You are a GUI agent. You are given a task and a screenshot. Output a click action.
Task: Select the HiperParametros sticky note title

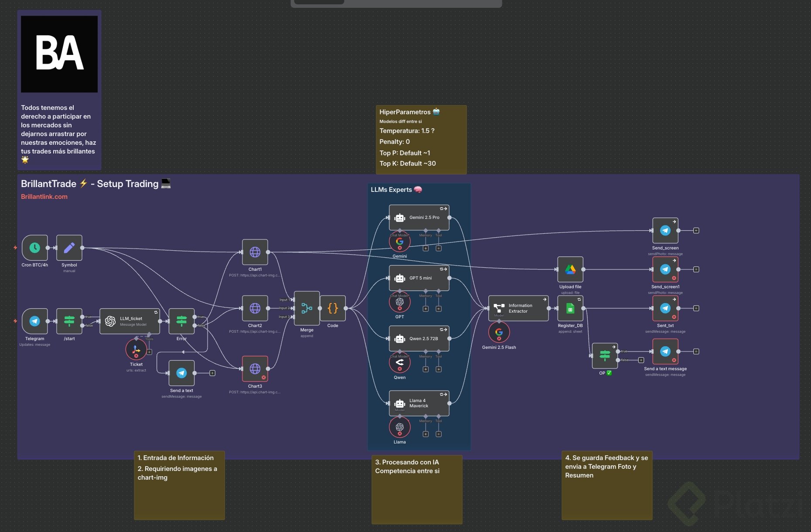[409, 112]
